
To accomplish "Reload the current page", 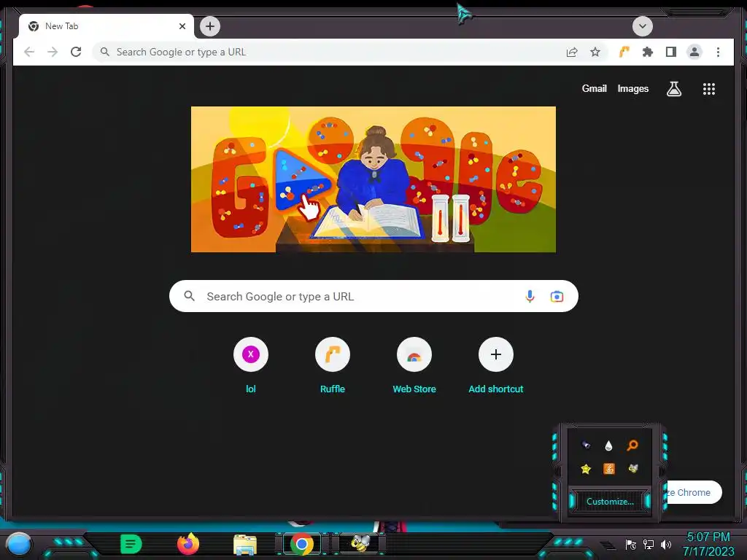I will [76, 52].
